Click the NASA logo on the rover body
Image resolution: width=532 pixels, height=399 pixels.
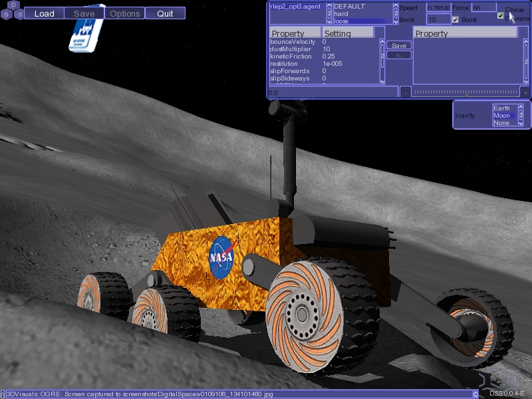(x=221, y=257)
